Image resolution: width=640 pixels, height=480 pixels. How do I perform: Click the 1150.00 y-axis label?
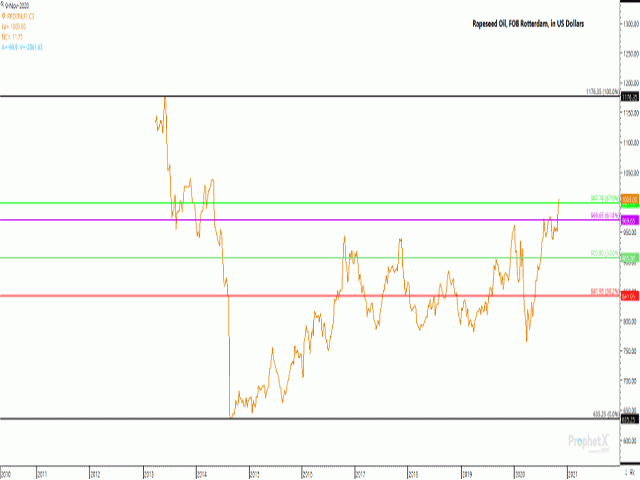point(631,113)
